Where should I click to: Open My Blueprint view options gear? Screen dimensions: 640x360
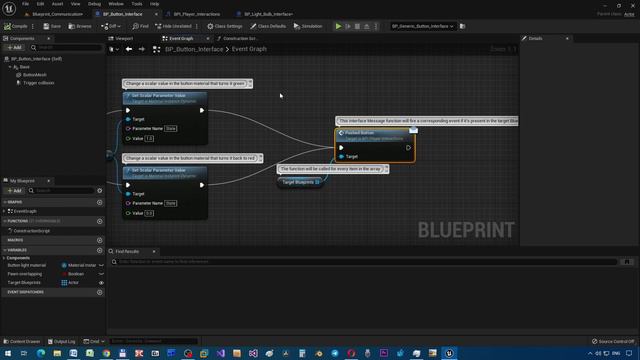100,191
